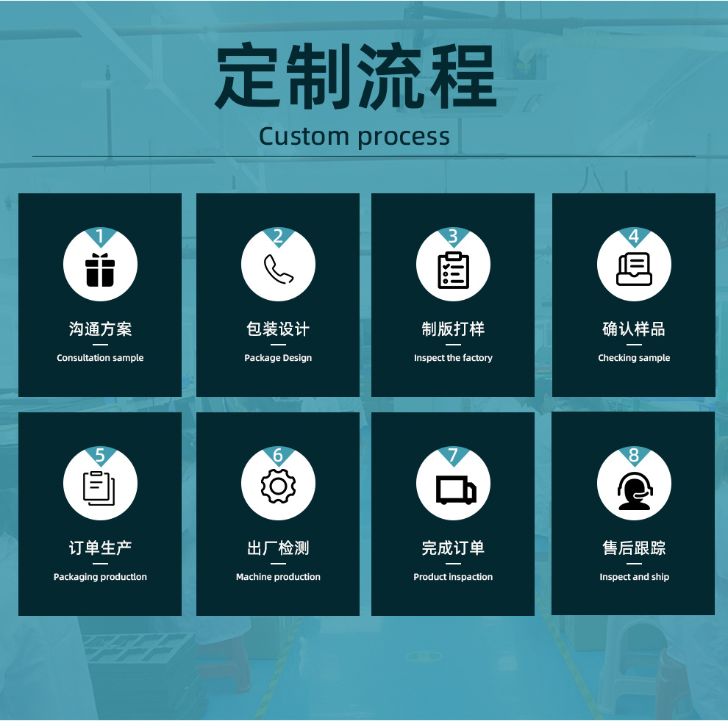This screenshot has height=721, width=728.
Task: Click the 'Machine production' caption
Action: (278, 577)
